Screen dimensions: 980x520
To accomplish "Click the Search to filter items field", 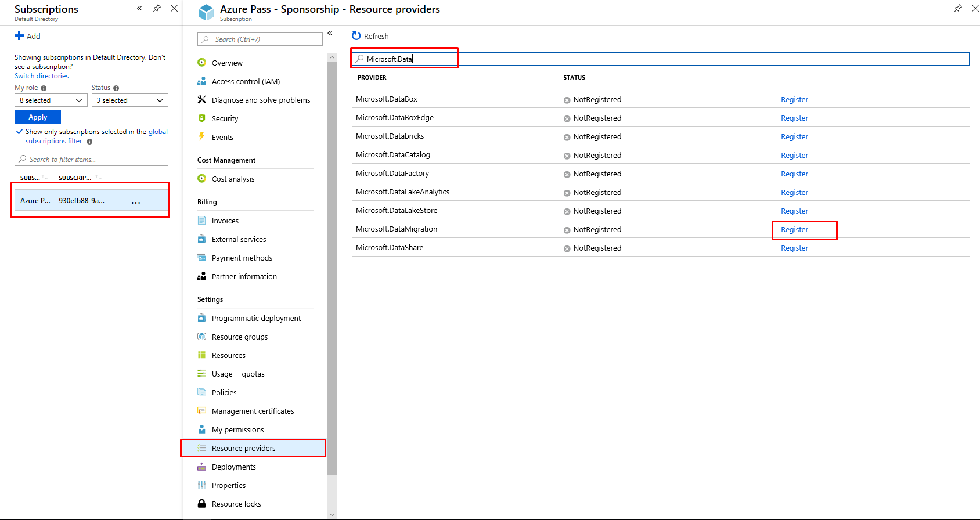I will coord(91,160).
